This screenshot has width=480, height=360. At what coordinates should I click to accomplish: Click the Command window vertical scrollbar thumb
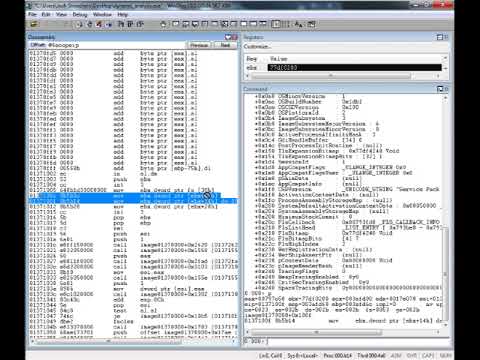click(x=445, y=273)
